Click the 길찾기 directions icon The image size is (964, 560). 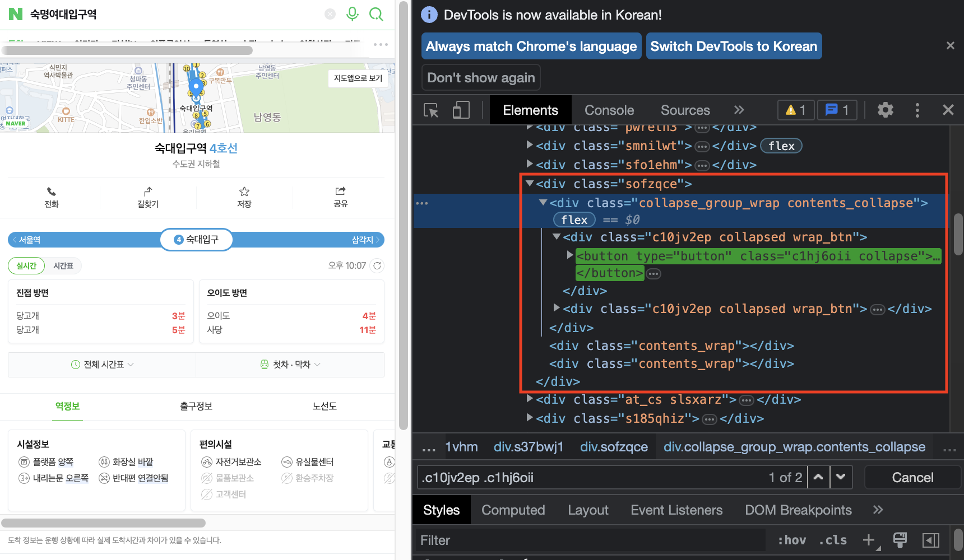(x=148, y=192)
